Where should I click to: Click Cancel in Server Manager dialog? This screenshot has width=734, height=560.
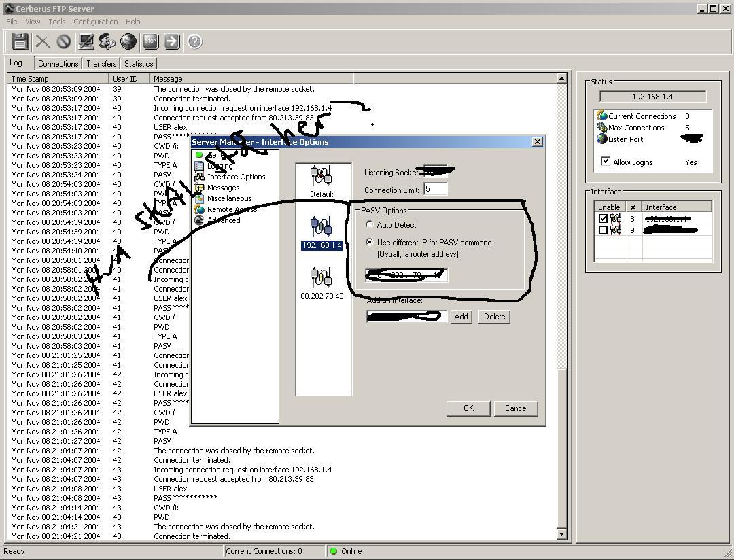[516, 408]
